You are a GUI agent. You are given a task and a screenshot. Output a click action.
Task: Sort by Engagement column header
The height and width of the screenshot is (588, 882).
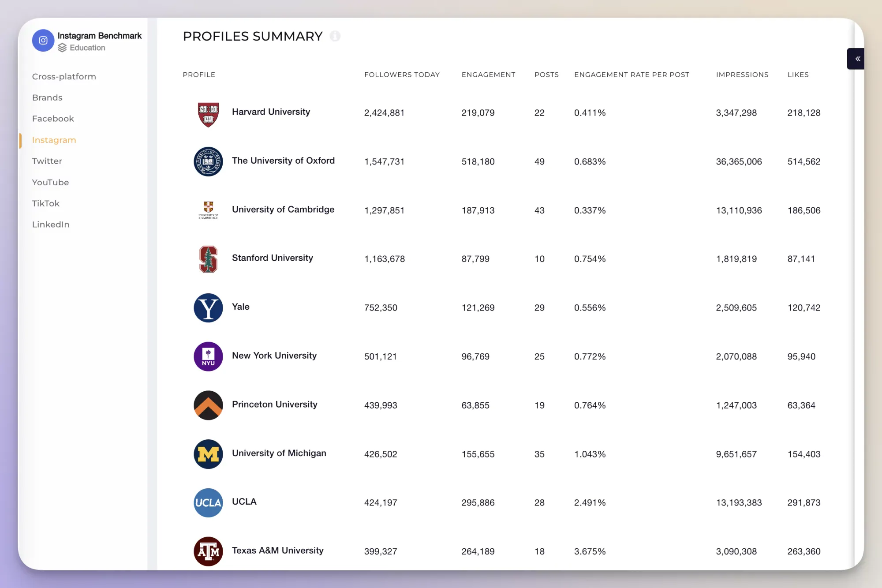(488, 75)
